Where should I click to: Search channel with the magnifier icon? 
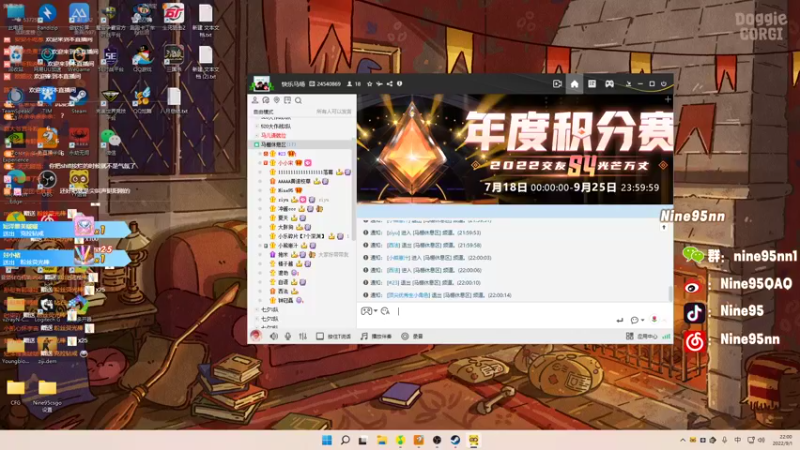pos(298,100)
